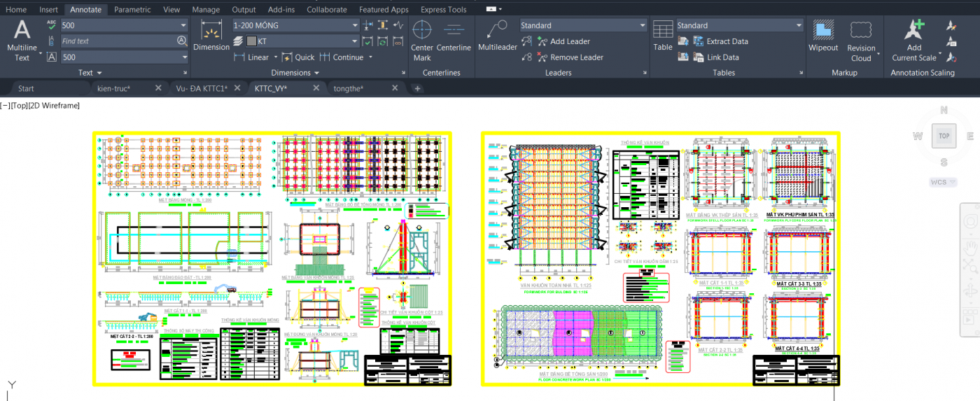Expand the Text panel flyout
980x401 pixels.
tap(90, 73)
